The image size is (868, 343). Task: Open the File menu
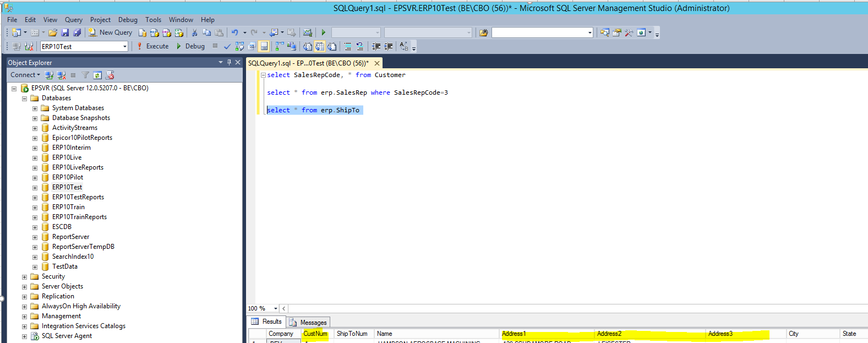click(12, 20)
